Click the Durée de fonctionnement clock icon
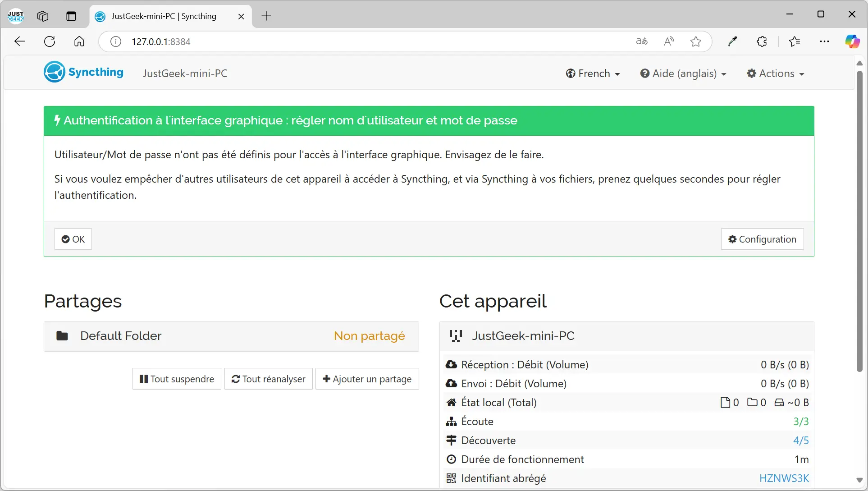The width and height of the screenshot is (868, 491). pos(451,459)
